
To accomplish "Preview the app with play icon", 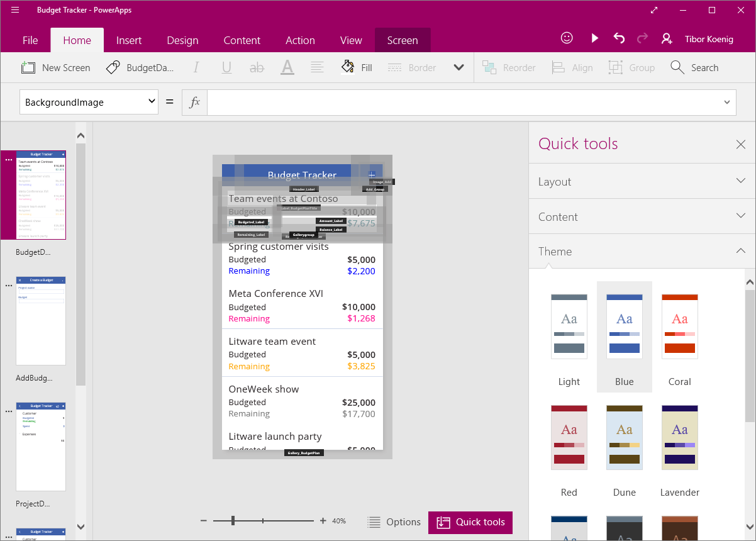I will coord(594,38).
